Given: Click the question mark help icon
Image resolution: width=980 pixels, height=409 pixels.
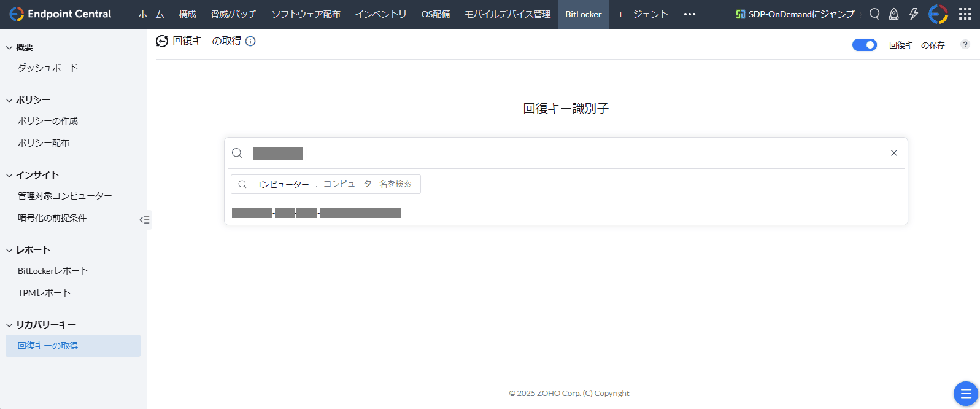Looking at the screenshot, I should click(x=965, y=44).
